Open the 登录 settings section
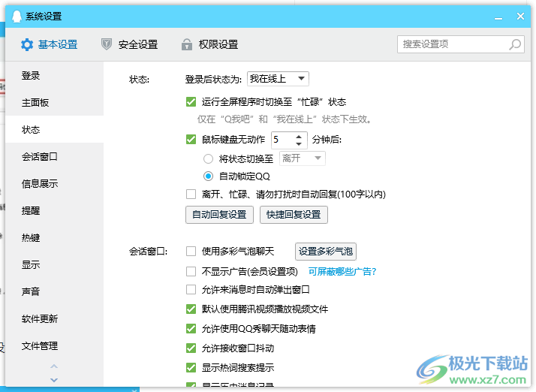The image size is (536, 392). [54, 76]
